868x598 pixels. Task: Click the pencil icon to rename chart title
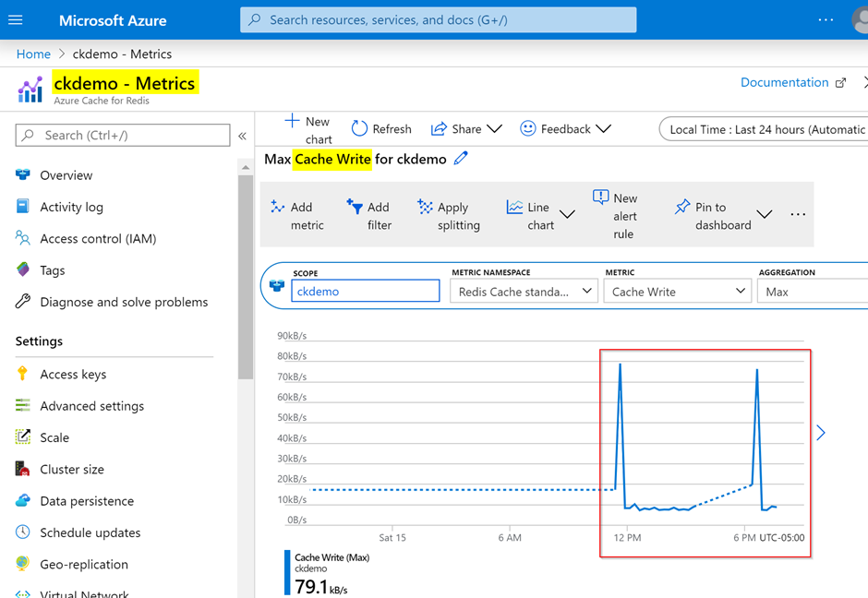click(461, 159)
